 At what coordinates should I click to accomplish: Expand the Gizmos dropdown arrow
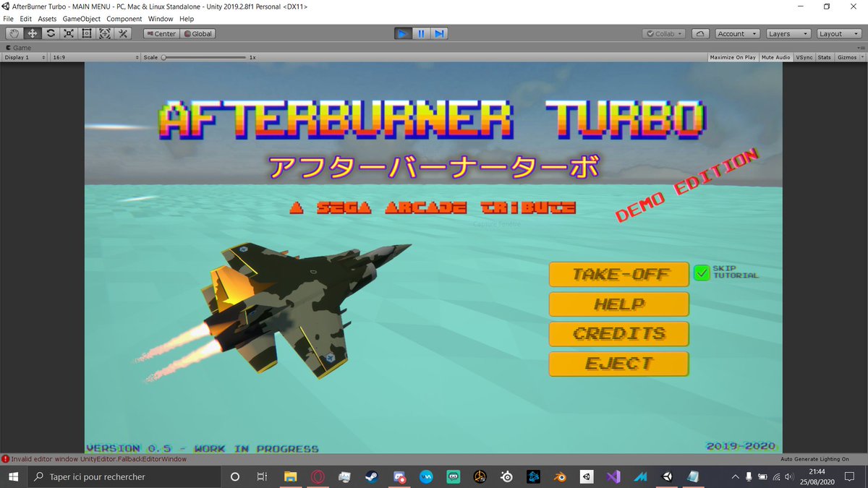pyautogui.click(x=862, y=57)
